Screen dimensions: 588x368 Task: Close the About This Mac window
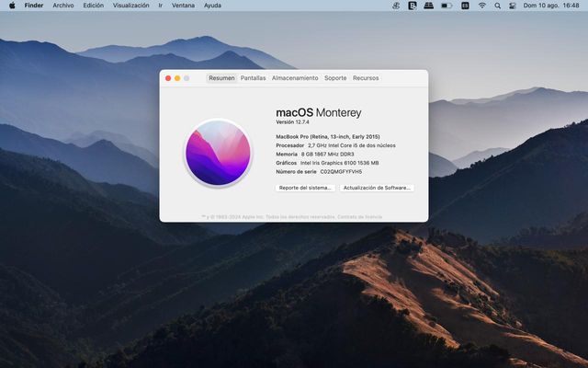click(168, 78)
